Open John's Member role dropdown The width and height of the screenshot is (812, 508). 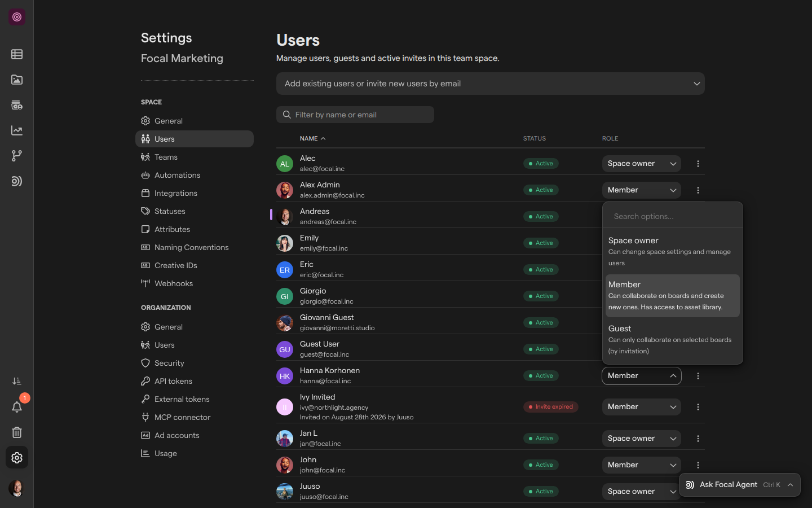click(x=642, y=465)
